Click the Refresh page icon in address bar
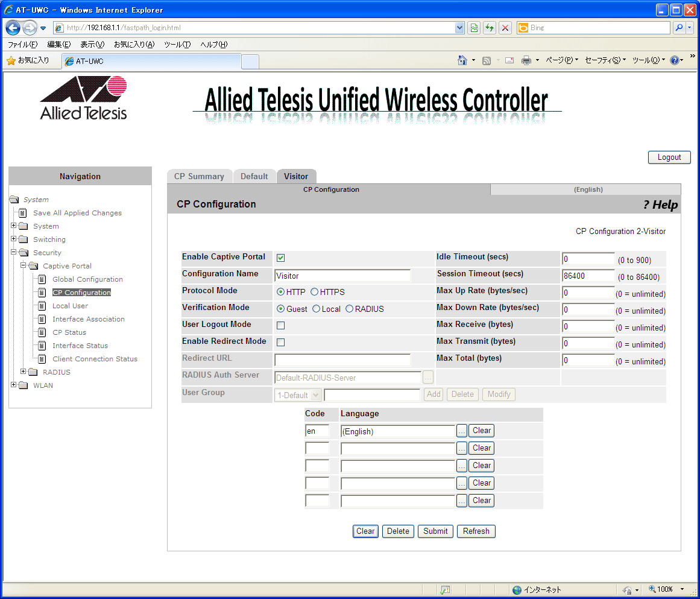Screen dimensions: 700x599 pos(490,28)
